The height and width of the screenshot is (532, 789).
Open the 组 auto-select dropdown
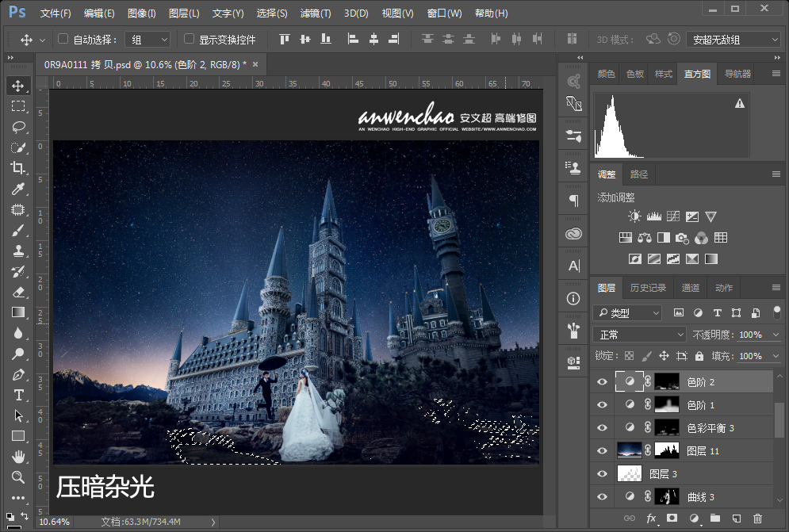148,40
